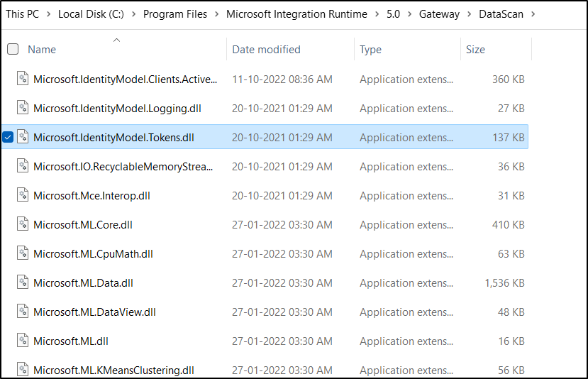Click the 137 KB size cell

[x=508, y=138]
